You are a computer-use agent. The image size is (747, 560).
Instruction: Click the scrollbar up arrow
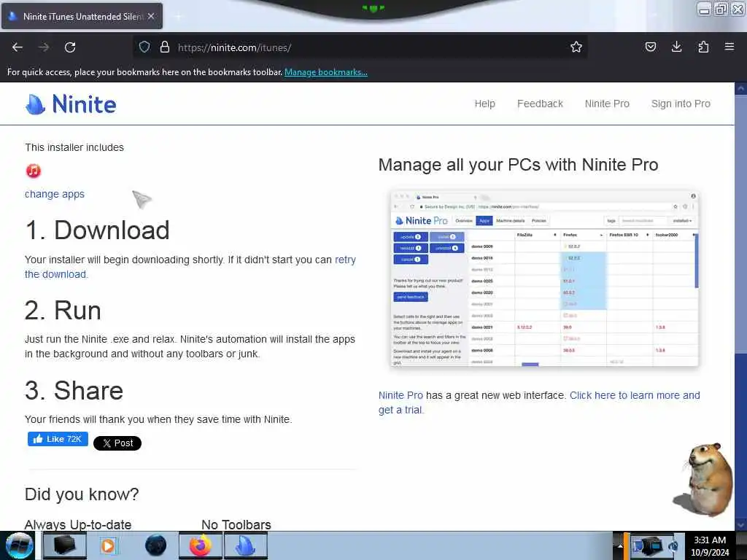pyautogui.click(x=740, y=88)
